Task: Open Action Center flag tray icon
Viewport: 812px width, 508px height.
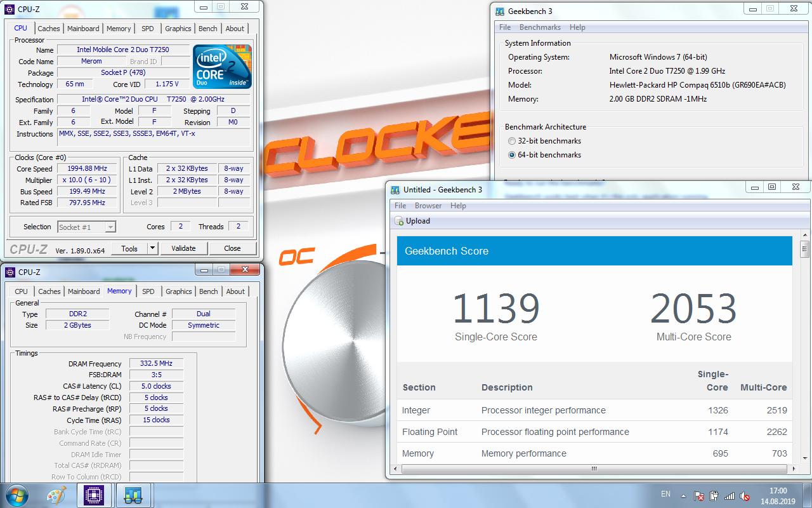Action: click(x=699, y=496)
